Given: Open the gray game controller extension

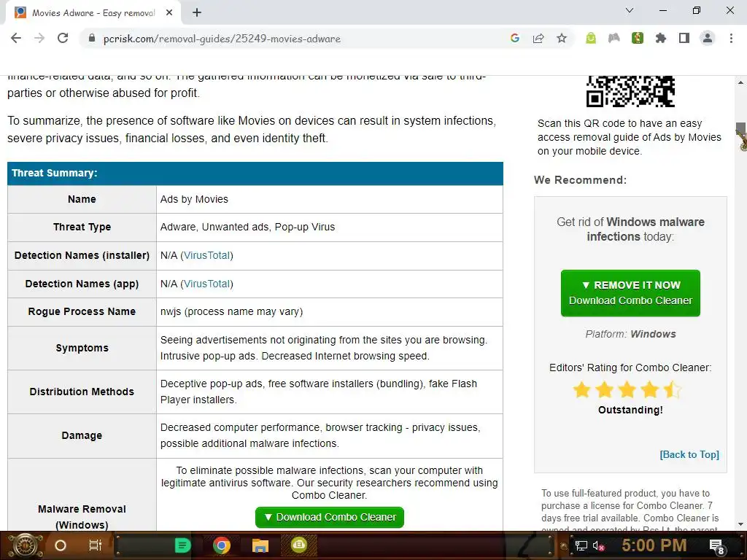Looking at the screenshot, I should pos(614,38).
